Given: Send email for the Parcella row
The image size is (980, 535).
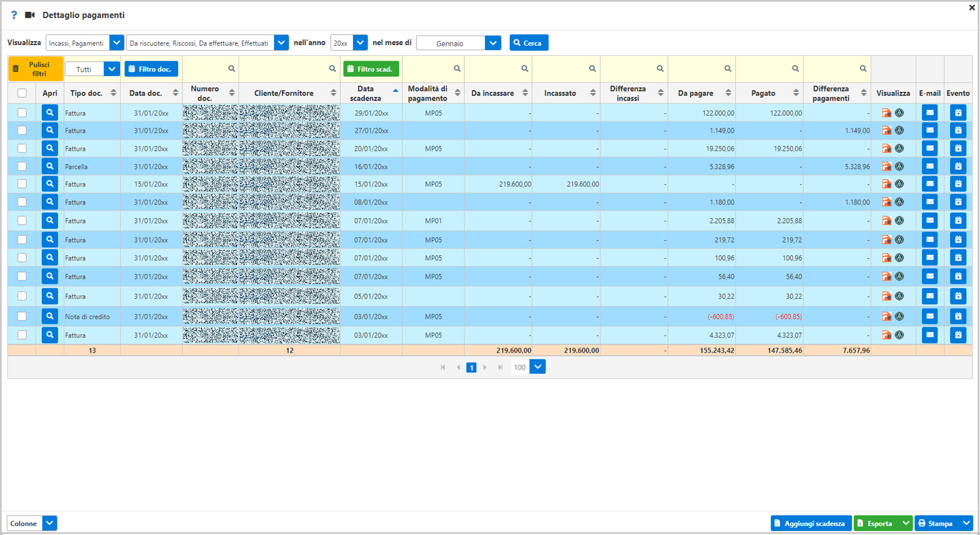Looking at the screenshot, I should pos(929,166).
